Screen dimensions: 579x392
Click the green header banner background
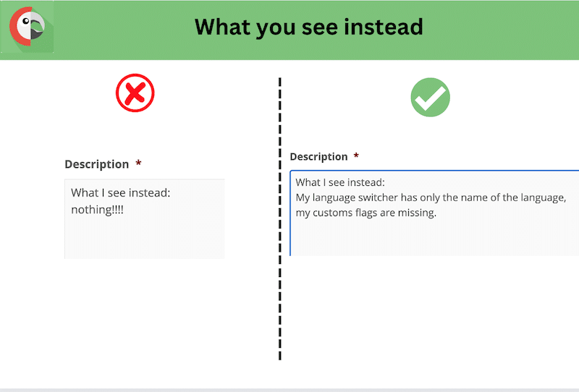coord(499,30)
